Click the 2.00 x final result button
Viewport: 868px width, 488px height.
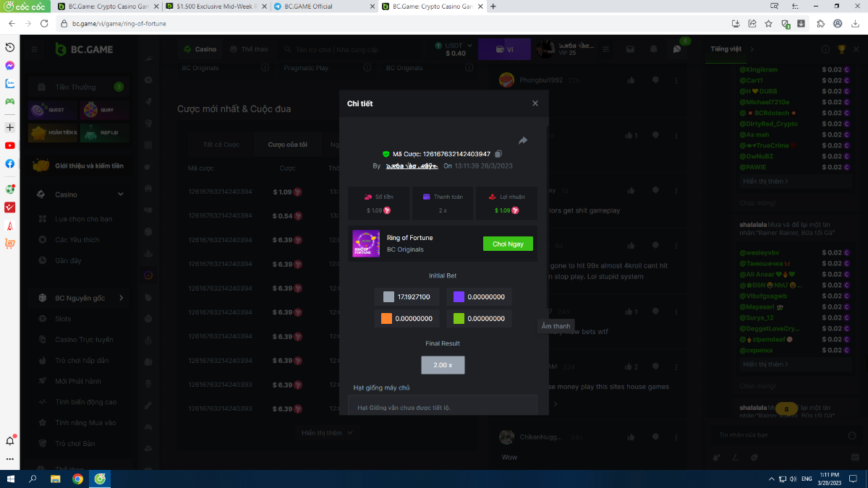click(x=443, y=365)
